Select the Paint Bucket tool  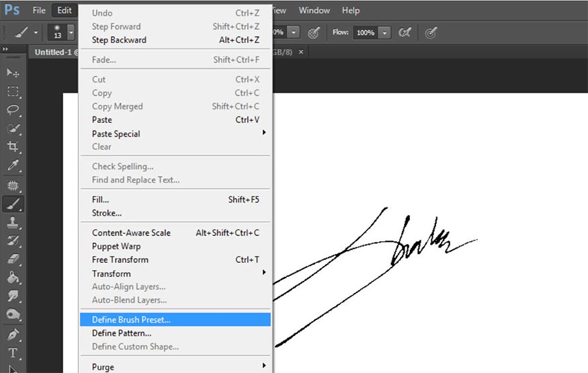[13, 278]
